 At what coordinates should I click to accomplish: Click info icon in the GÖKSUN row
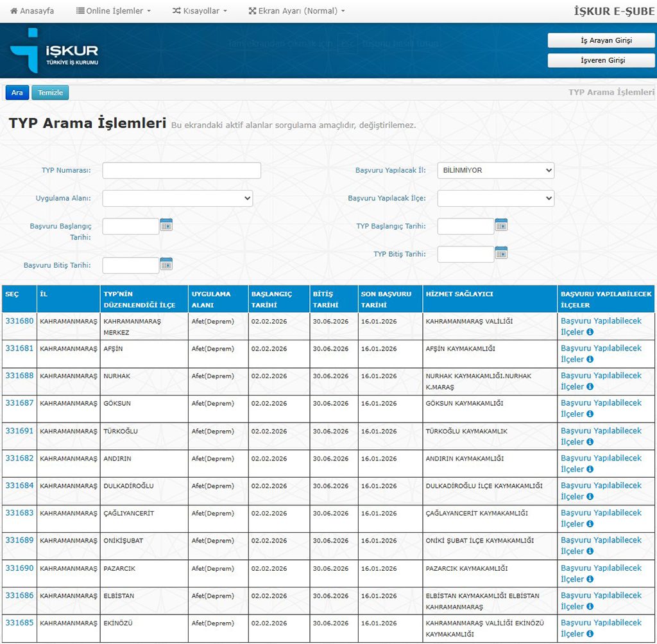coord(590,414)
